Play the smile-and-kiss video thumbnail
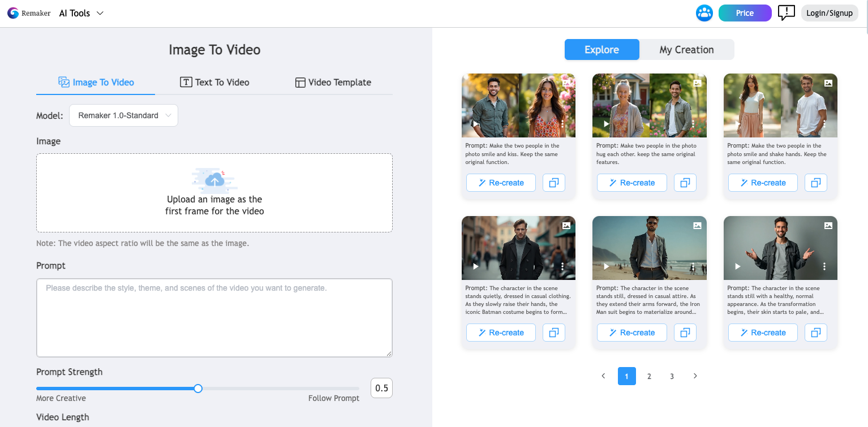Viewport: 868px width, 427px height. click(x=475, y=123)
